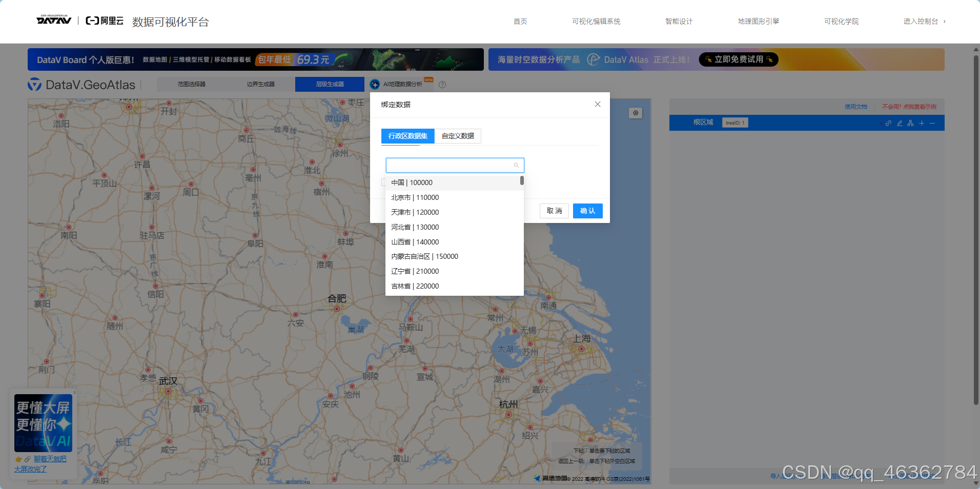Switch to 层级生成器 tab
980x489 pixels.
point(330,84)
